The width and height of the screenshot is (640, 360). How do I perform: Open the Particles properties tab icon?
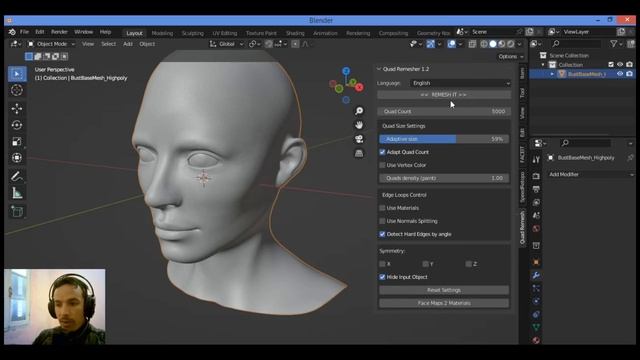(536, 288)
